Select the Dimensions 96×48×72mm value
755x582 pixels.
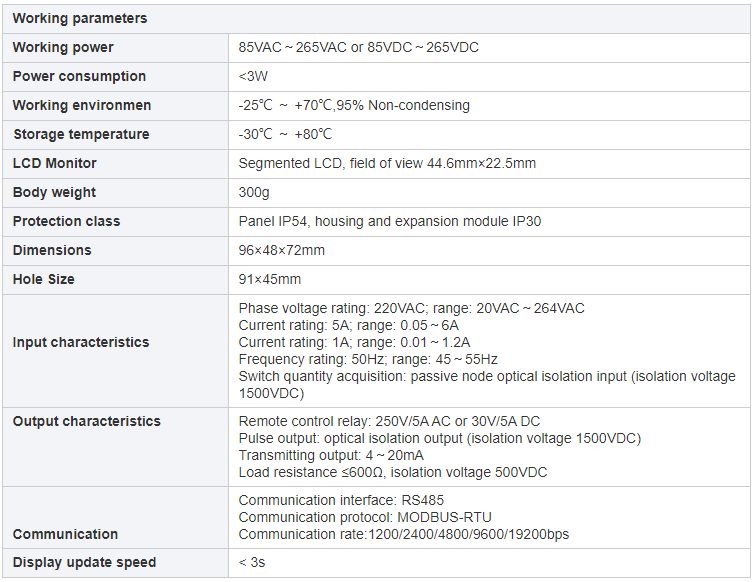(281, 250)
